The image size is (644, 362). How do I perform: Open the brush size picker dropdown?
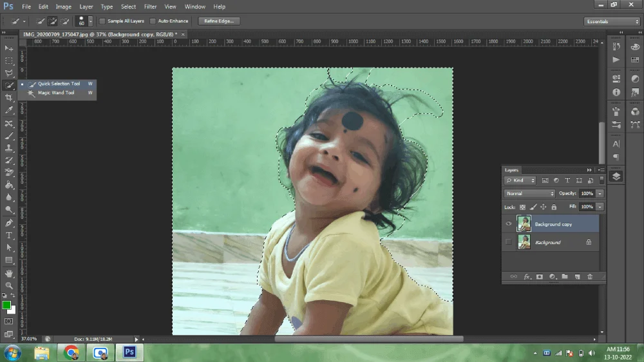tap(90, 21)
